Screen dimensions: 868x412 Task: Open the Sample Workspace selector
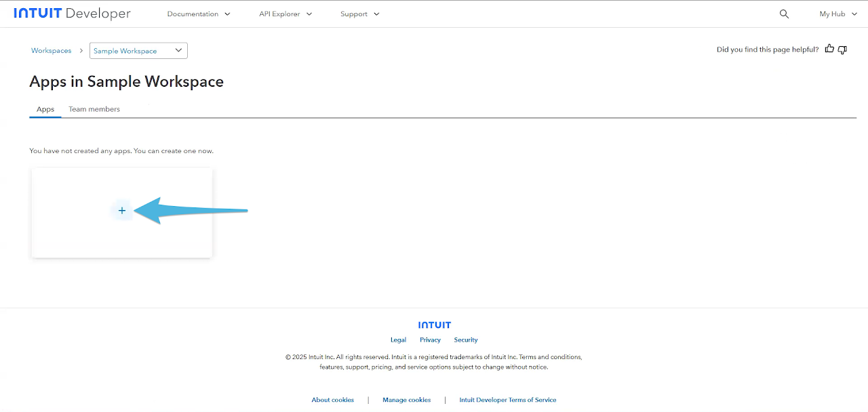(x=138, y=51)
